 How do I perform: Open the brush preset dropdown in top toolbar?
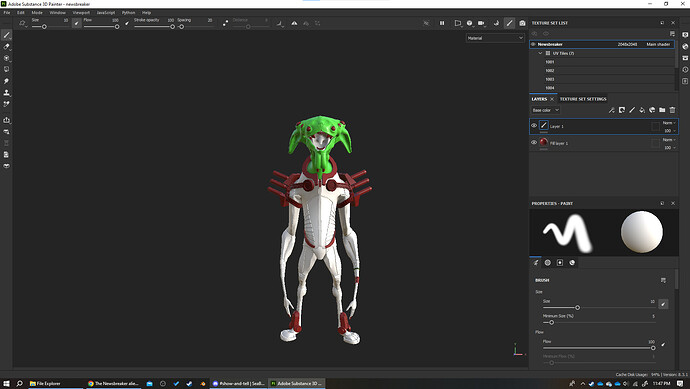pos(22,23)
